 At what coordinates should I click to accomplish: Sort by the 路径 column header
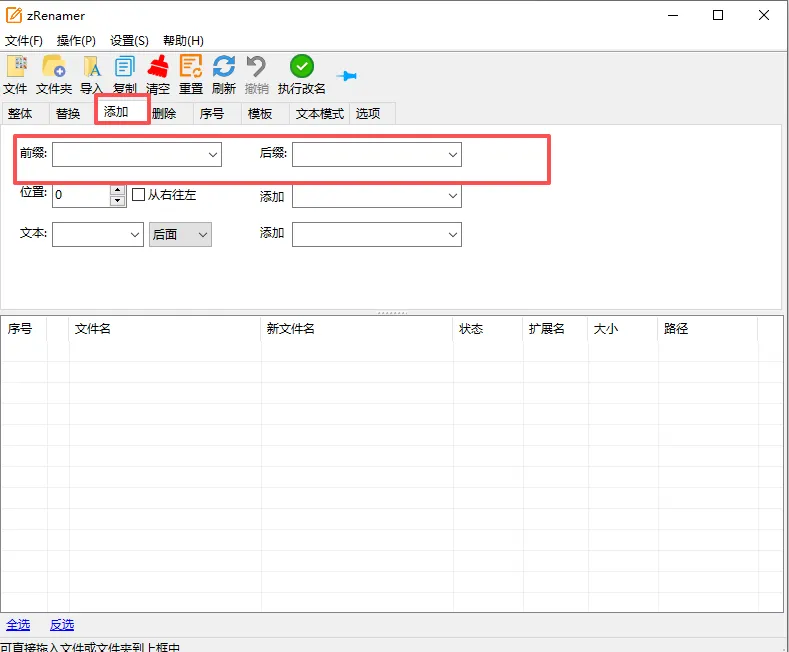707,329
